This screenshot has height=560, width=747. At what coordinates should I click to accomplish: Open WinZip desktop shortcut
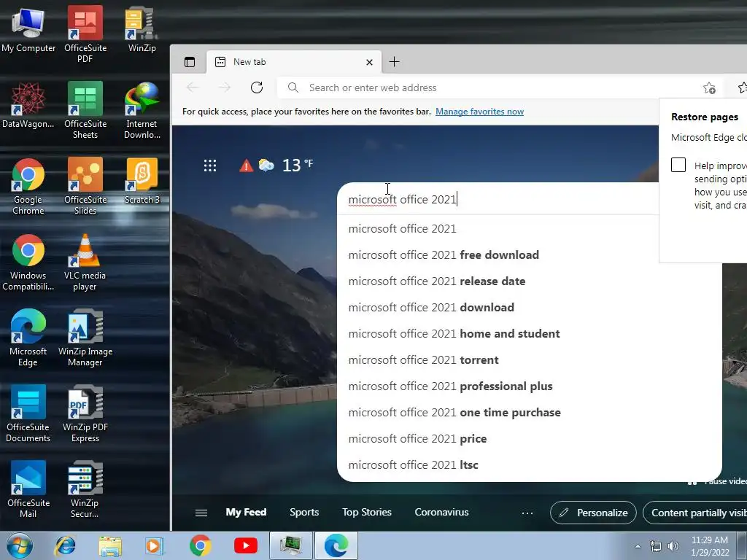pyautogui.click(x=142, y=29)
